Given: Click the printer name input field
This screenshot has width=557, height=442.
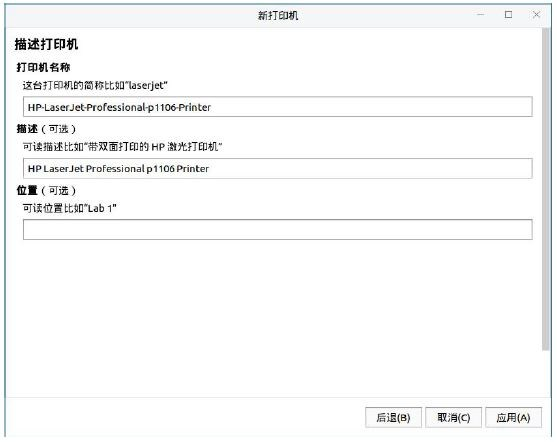Looking at the screenshot, I should coord(277,107).
